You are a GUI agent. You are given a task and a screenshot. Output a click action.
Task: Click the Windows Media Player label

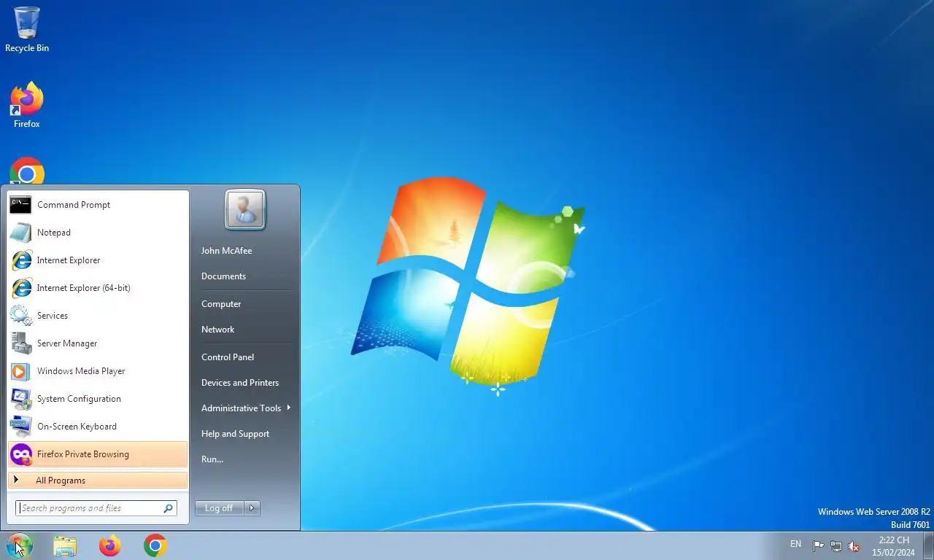click(x=81, y=371)
